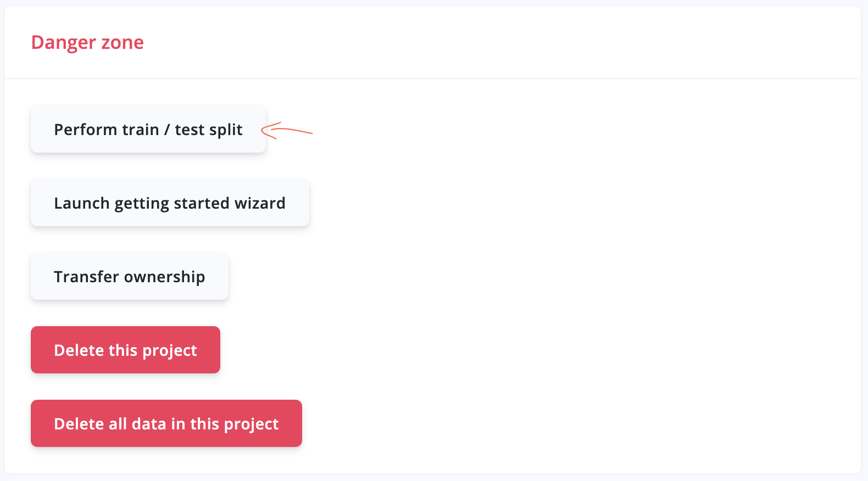Click the arrowhead pointing at train / test split
The width and height of the screenshot is (868, 481).
point(269,131)
